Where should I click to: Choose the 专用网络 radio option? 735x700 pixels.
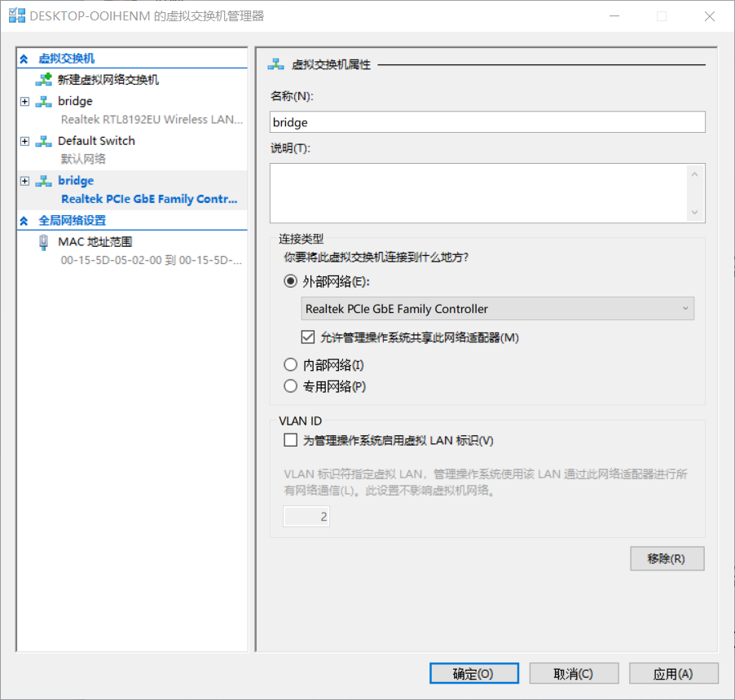(x=290, y=386)
